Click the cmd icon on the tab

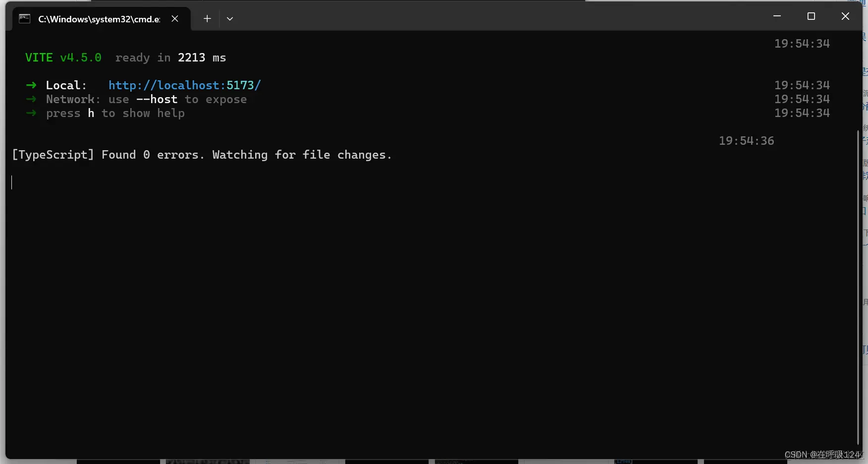pos(25,19)
